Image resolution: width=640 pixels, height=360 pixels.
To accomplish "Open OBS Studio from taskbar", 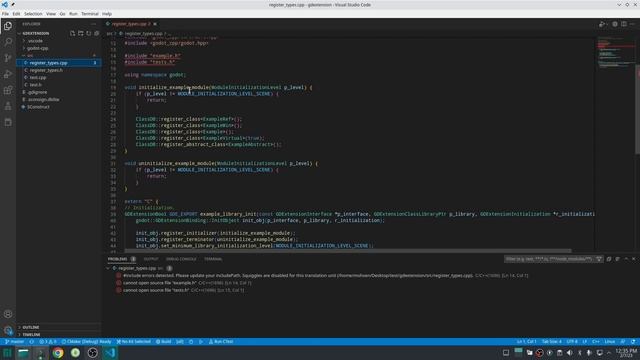I will (93, 353).
